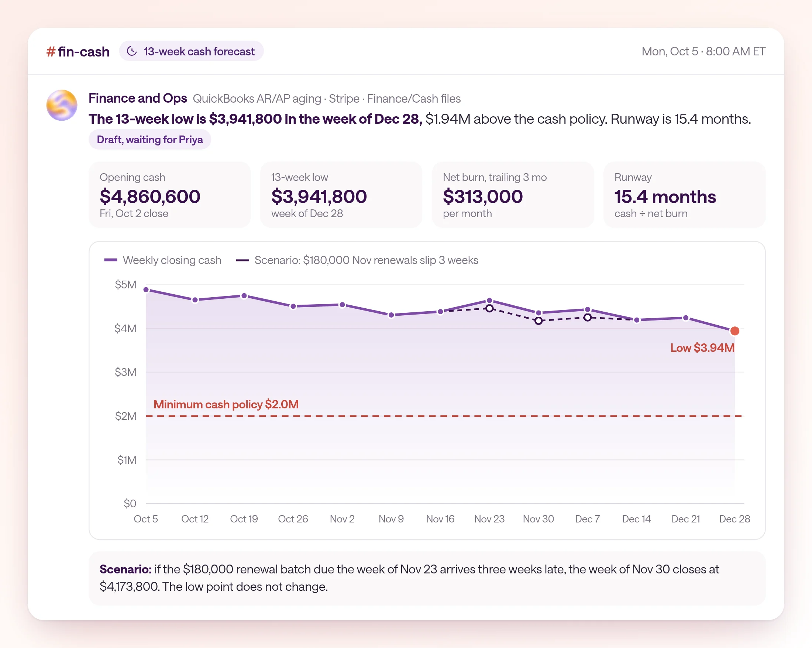
Task: Select the Runway 15.4 months card
Action: (x=684, y=195)
